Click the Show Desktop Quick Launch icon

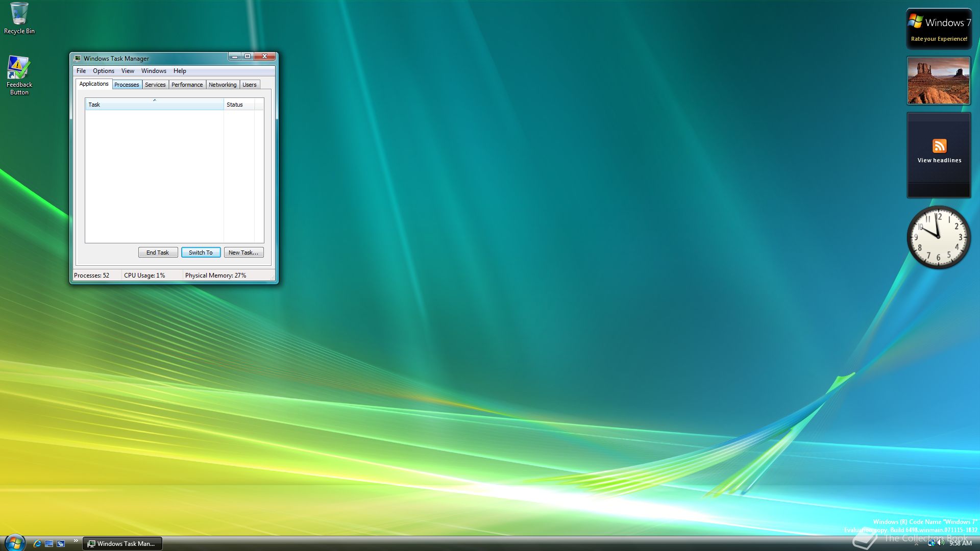pos(49,543)
